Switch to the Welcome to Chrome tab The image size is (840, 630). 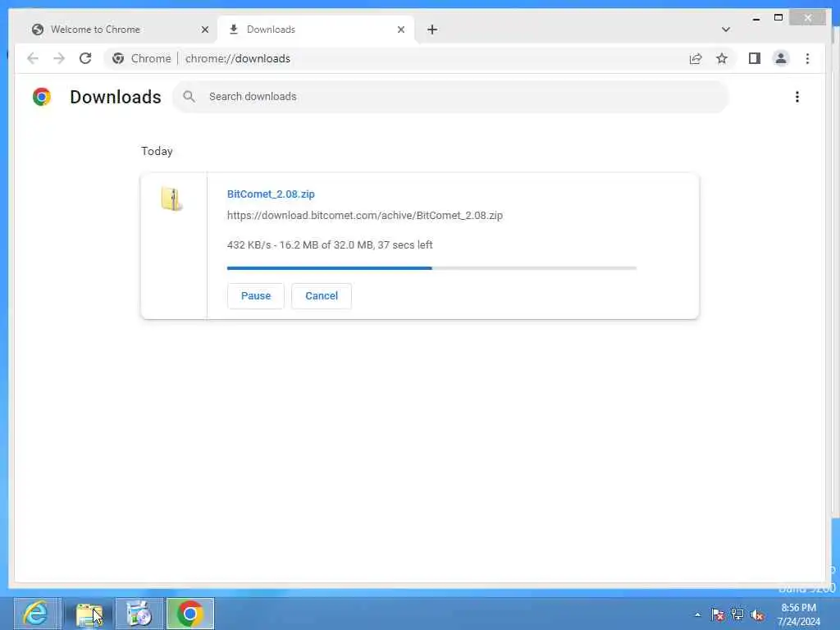[x=120, y=30]
